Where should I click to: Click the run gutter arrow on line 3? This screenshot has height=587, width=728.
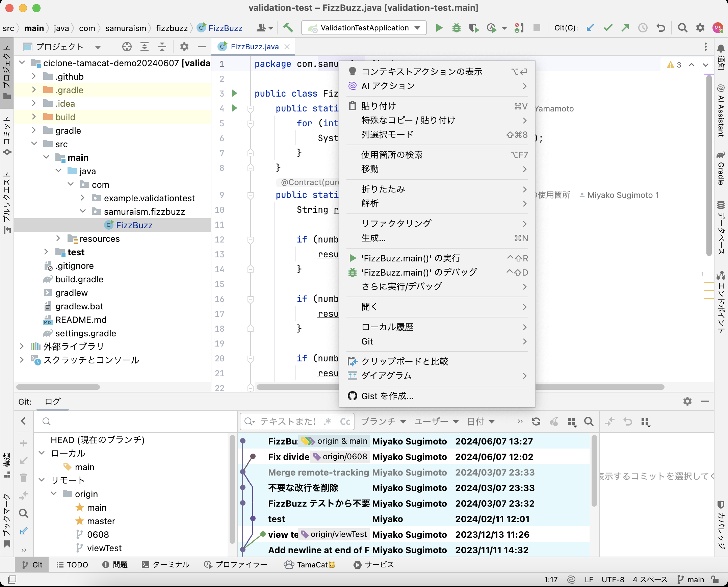click(234, 93)
